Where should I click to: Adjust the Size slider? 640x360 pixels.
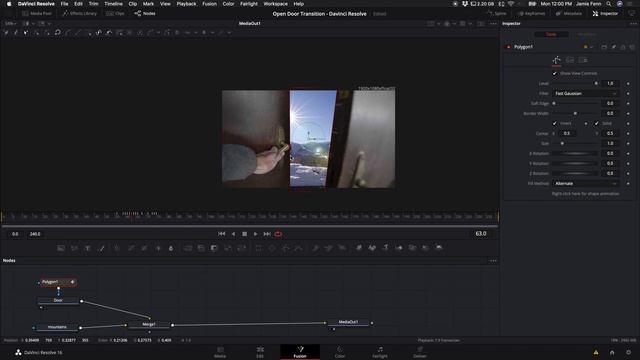[x=576, y=143]
